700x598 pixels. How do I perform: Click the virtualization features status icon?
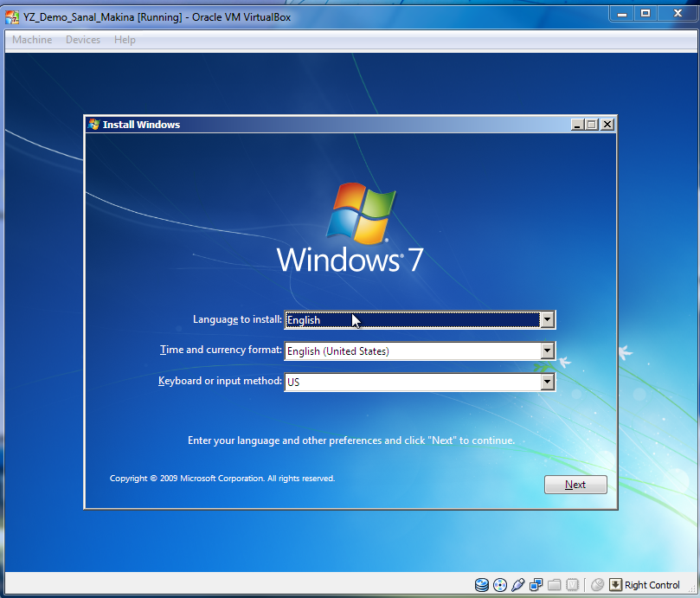(x=573, y=585)
